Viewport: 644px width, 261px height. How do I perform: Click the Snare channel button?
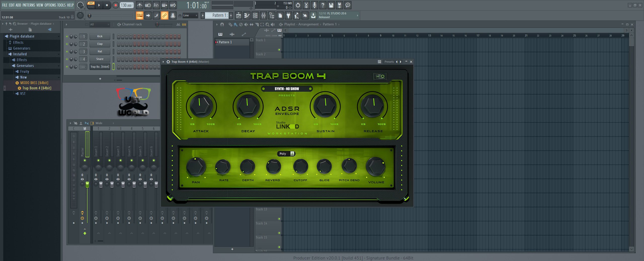click(100, 59)
